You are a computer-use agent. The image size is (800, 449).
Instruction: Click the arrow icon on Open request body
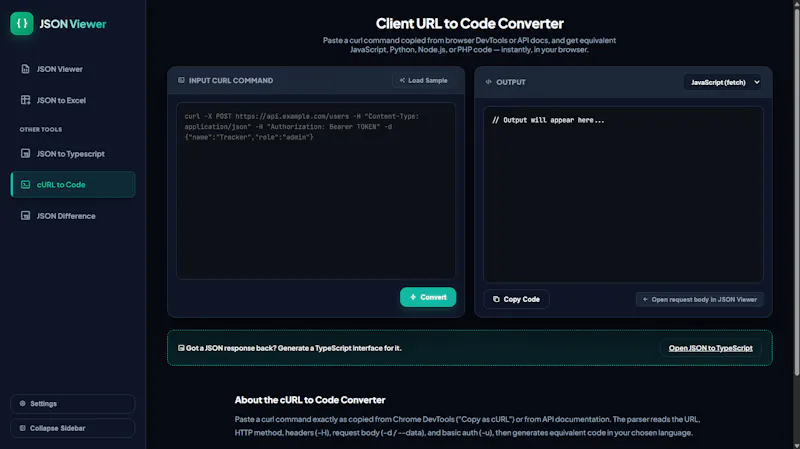[x=645, y=300]
